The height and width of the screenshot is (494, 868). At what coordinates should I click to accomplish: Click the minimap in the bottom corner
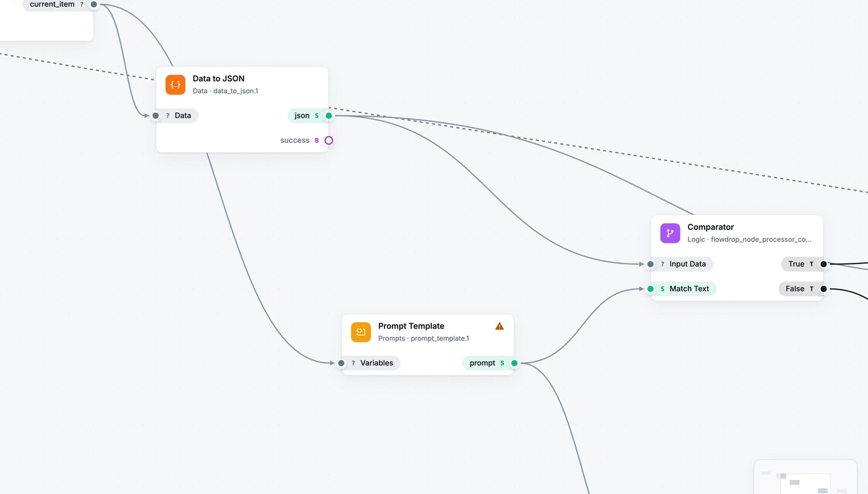click(x=806, y=477)
